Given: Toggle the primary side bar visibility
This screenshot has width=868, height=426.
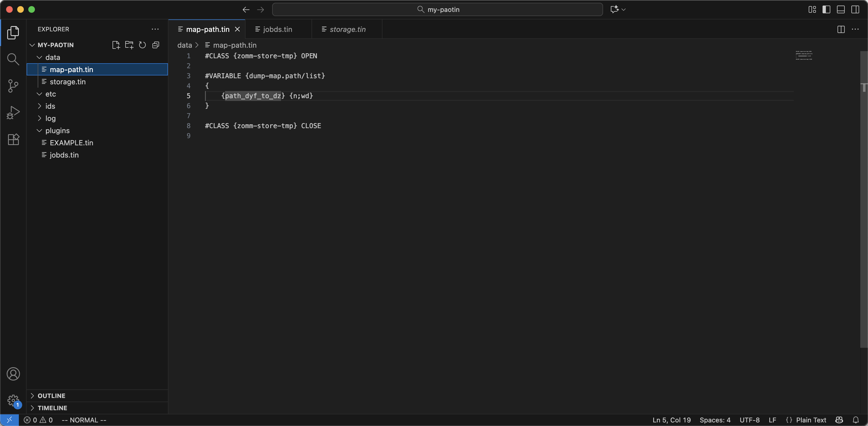Looking at the screenshot, I should point(826,9).
